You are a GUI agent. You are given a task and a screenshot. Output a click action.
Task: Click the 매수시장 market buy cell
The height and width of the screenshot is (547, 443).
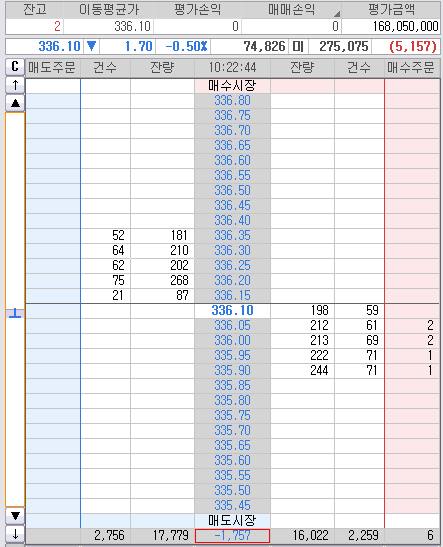232,85
